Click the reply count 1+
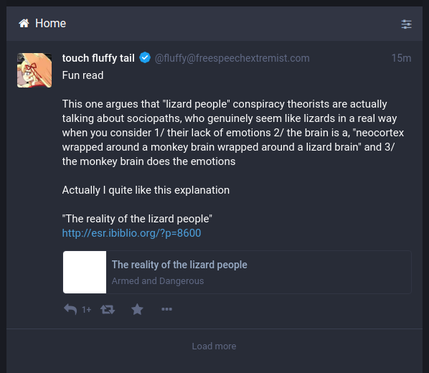This screenshot has width=429, height=373. tap(87, 310)
